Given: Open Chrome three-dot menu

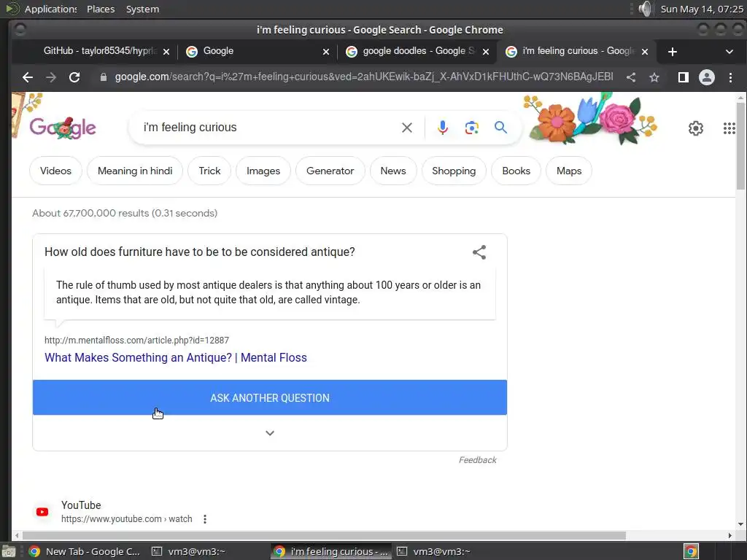Looking at the screenshot, I should [x=730, y=77].
